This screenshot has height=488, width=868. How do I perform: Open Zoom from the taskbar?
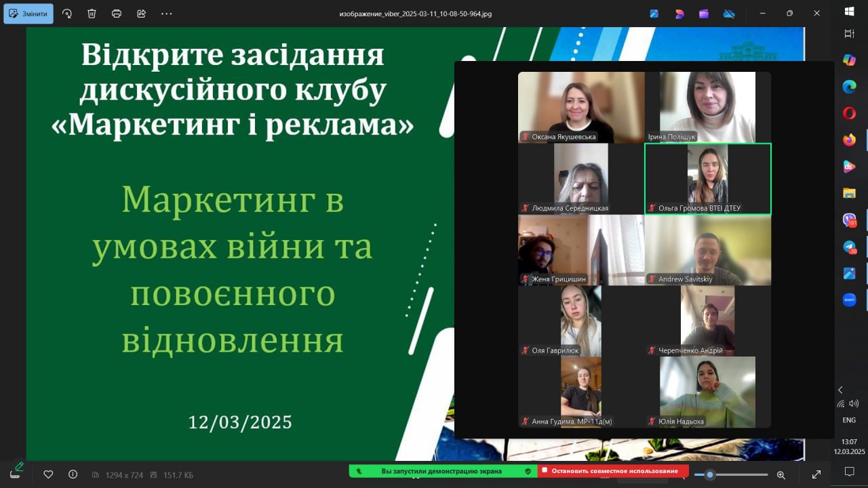(x=849, y=300)
